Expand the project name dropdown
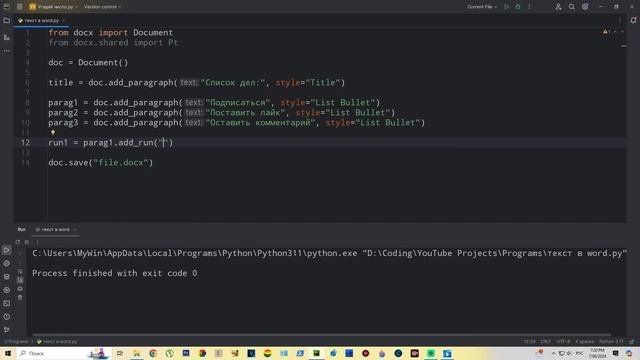The width and height of the screenshot is (640, 360). (53, 7)
